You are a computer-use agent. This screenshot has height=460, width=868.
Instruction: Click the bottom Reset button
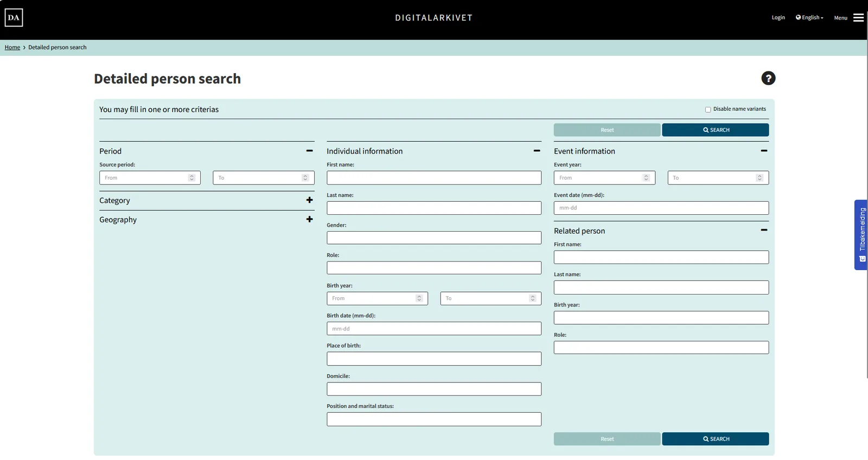(607, 439)
